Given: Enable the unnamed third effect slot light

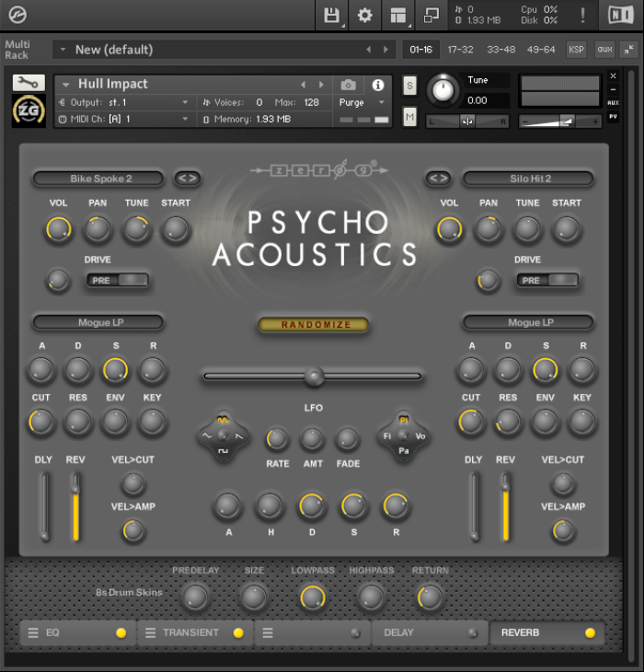Looking at the screenshot, I should [355, 633].
